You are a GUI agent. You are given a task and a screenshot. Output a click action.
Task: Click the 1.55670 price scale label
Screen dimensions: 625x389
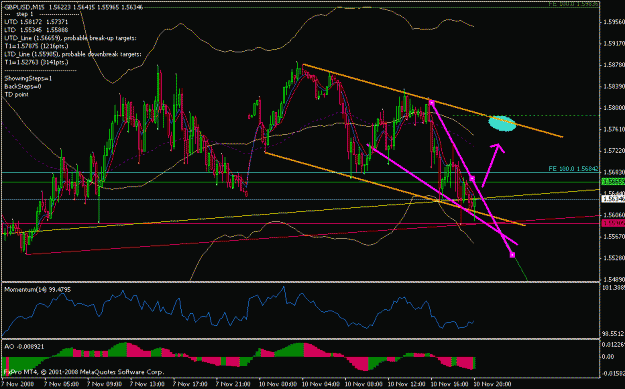point(614,236)
